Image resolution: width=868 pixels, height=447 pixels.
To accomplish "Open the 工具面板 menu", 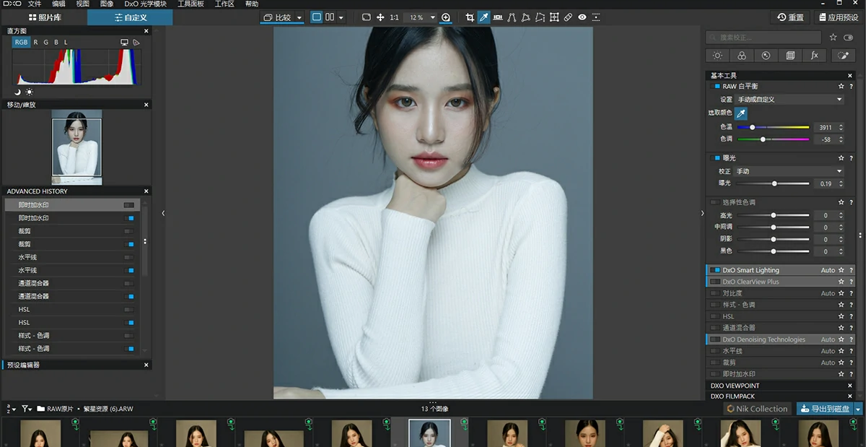I will (x=190, y=4).
